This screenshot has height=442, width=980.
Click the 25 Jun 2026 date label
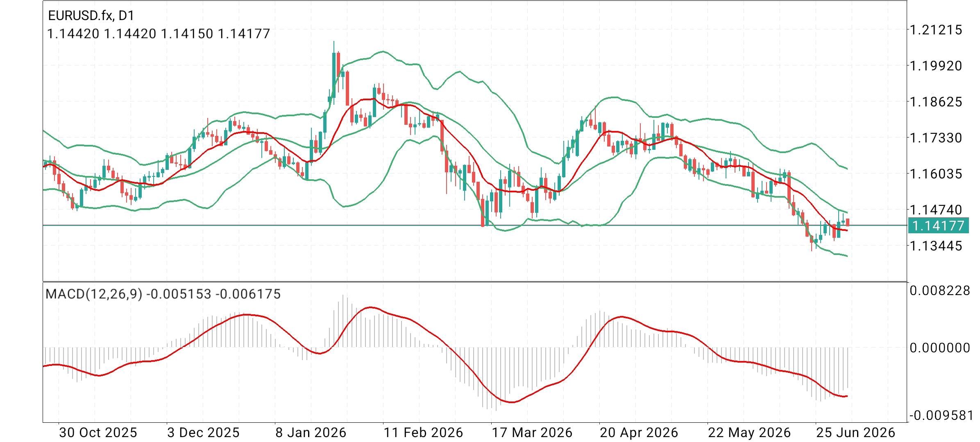click(856, 433)
